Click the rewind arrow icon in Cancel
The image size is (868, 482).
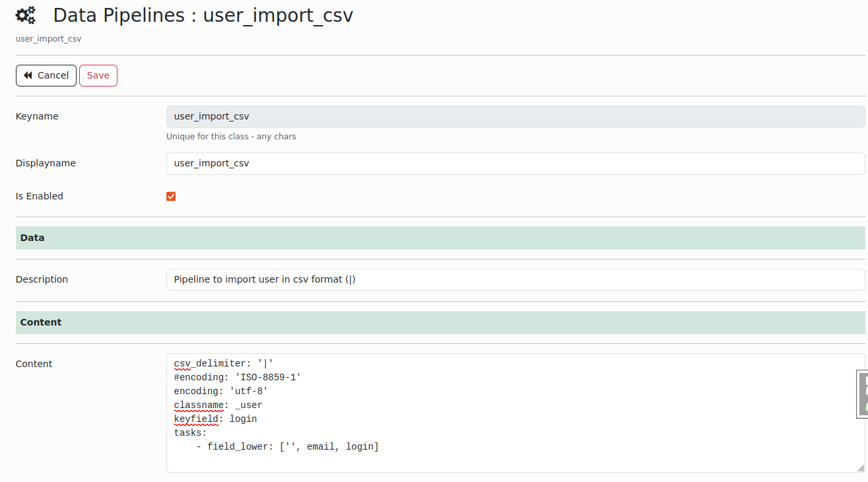(x=28, y=76)
